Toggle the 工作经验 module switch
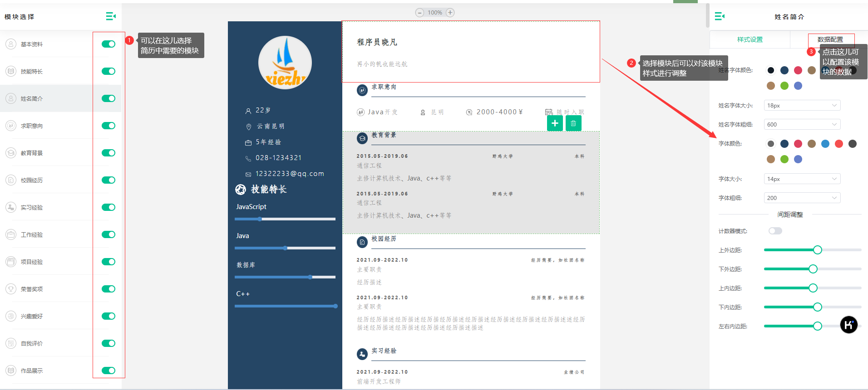Screen dimensions: 868x390 108,234
